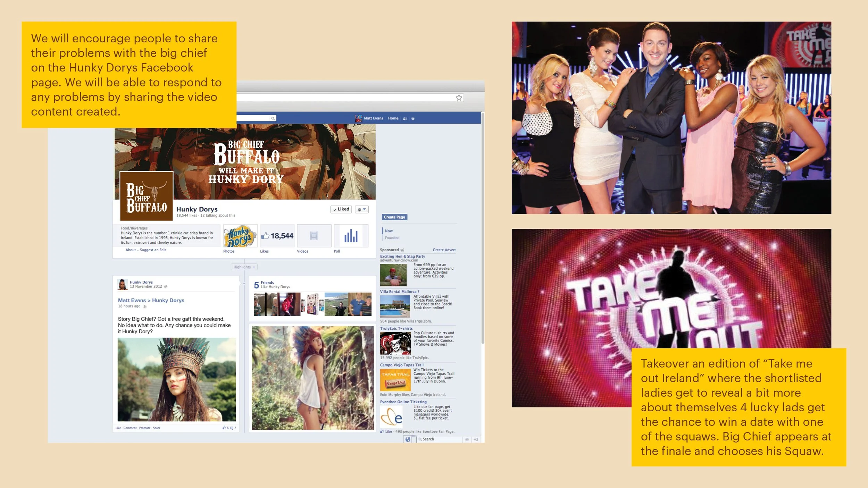The image size is (868, 488).
Task: Expand the Highlights dropdown
Action: click(x=244, y=267)
